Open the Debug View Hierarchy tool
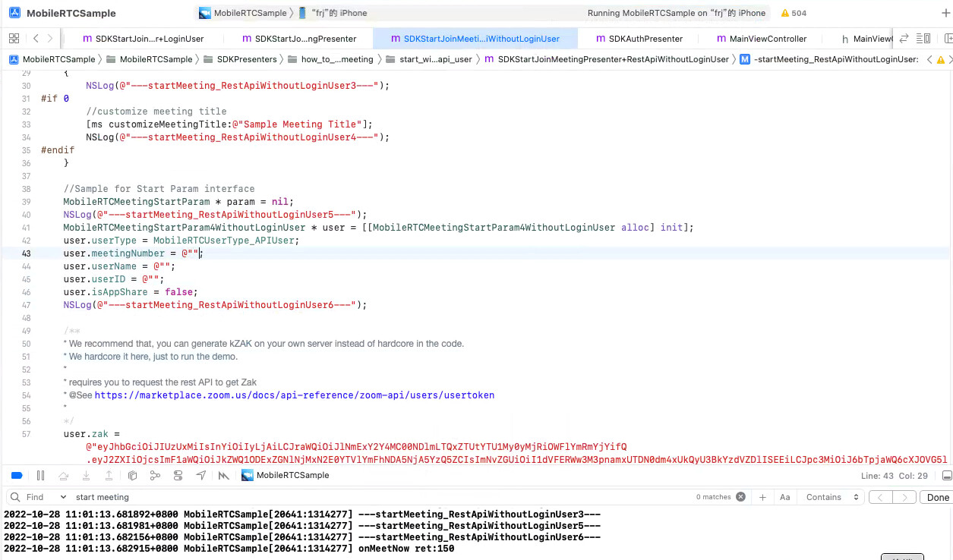 tap(132, 475)
